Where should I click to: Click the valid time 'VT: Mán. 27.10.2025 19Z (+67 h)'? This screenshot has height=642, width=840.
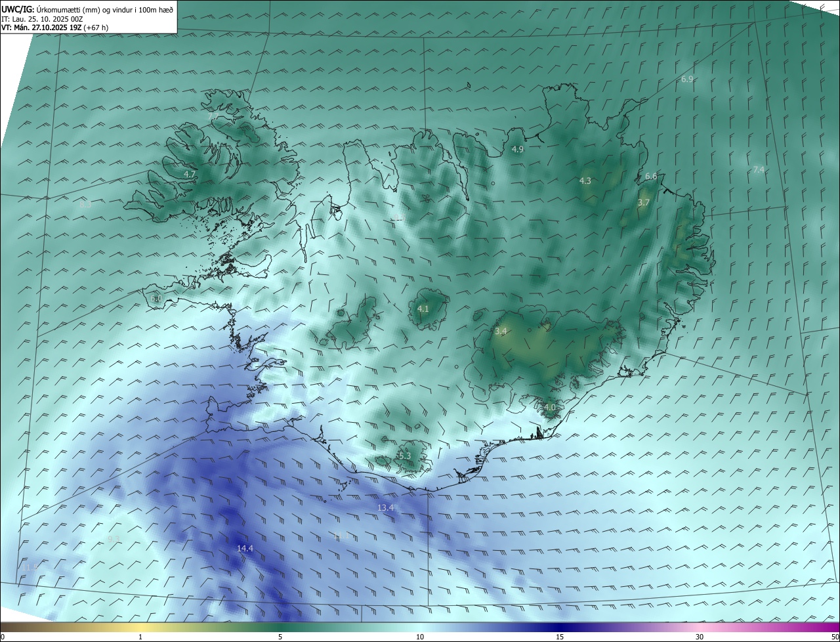pos(55,28)
